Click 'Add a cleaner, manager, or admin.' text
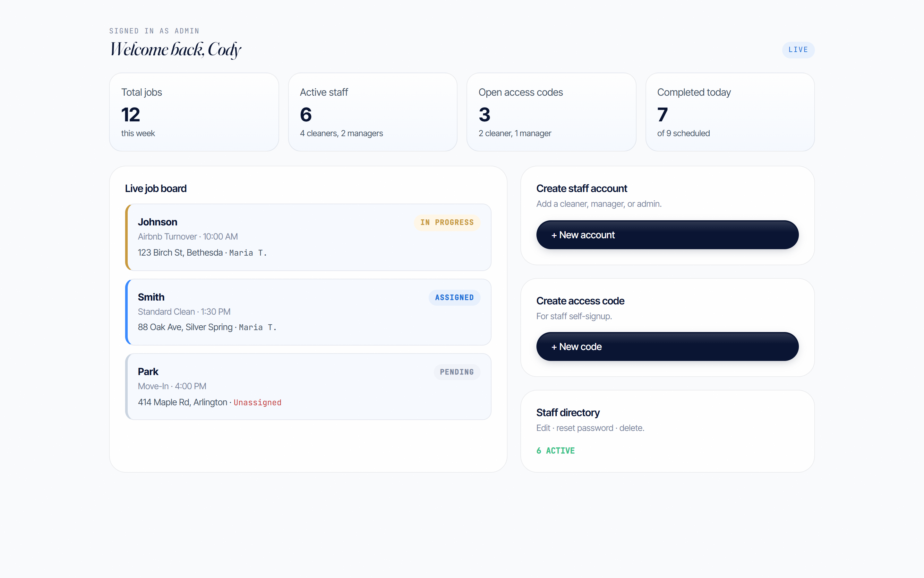The width and height of the screenshot is (924, 578). click(x=599, y=204)
